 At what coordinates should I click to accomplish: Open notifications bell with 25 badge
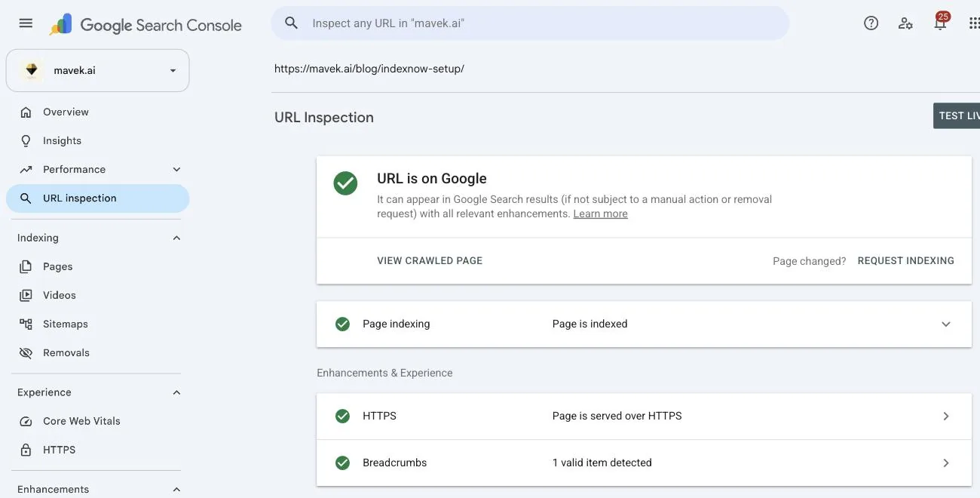(x=940, y=22)
